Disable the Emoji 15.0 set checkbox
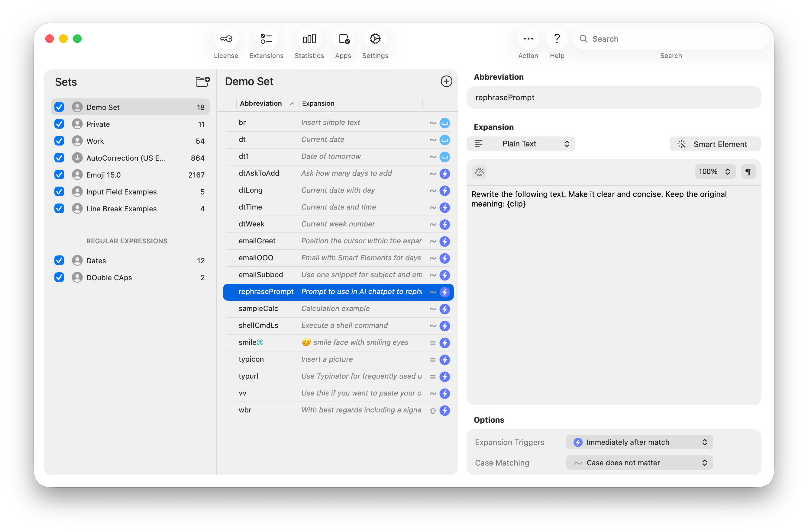This screenshot has height=532, width=808. 60,175
